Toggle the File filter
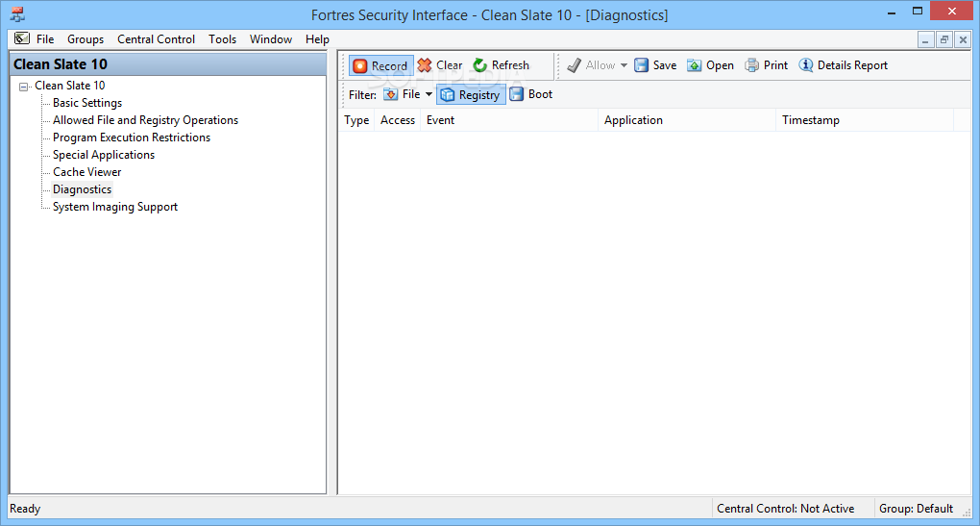This screenshot has width=980, height=526. point(402,94)
